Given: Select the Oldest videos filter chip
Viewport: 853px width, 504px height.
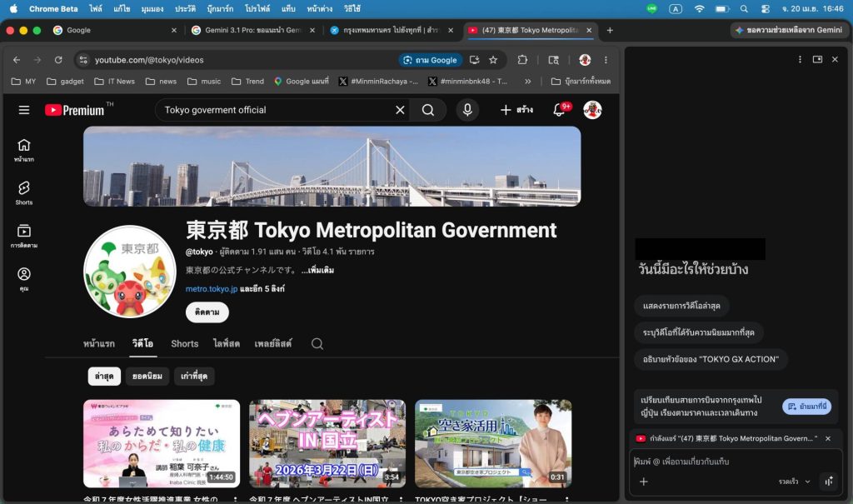Looking at the screenshot, I should [x=194, y=377].
